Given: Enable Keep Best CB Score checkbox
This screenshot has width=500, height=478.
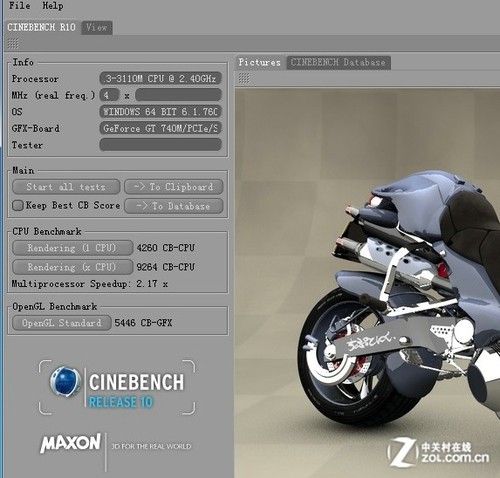Looking at the screenshot, I should pos(18,205).
